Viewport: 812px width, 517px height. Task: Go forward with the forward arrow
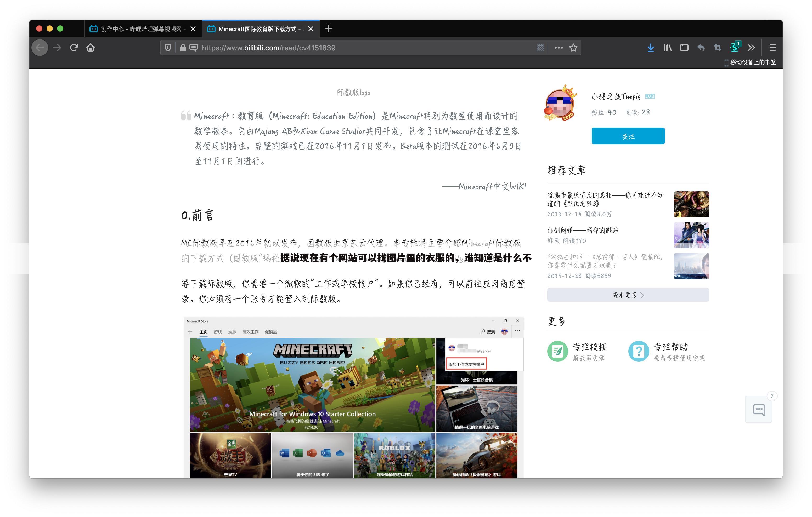[57, 48]
